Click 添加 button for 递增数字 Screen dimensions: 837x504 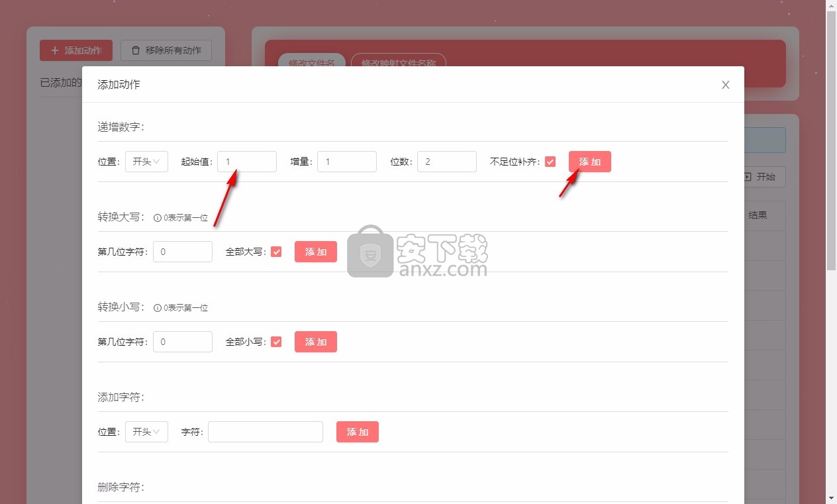point(590,162)
